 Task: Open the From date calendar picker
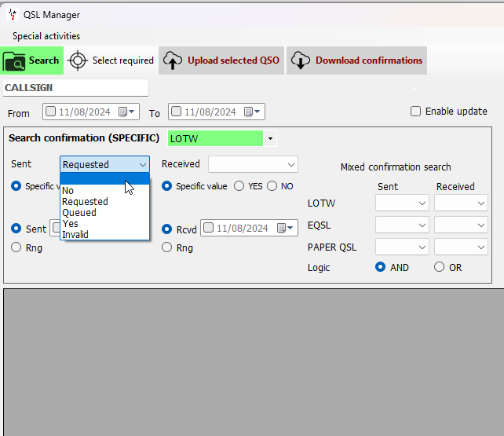coord(126,112)
